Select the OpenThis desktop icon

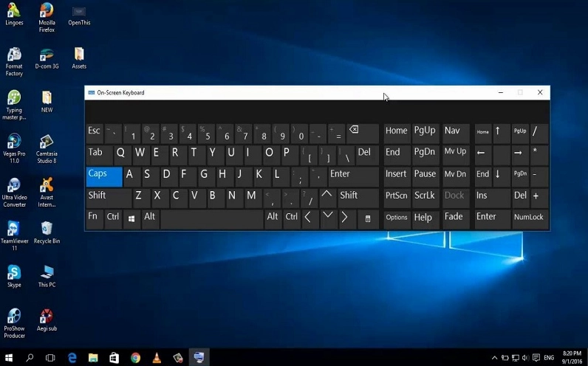click(79, 15)
